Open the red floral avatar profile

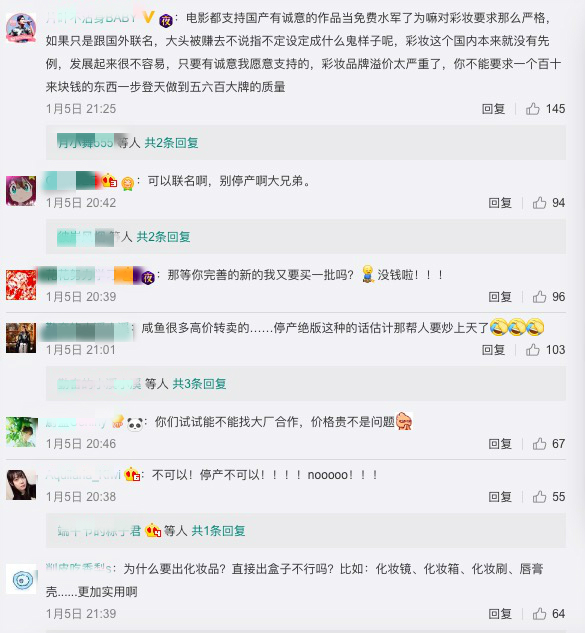pyautogui.click(x=21, y=285)
